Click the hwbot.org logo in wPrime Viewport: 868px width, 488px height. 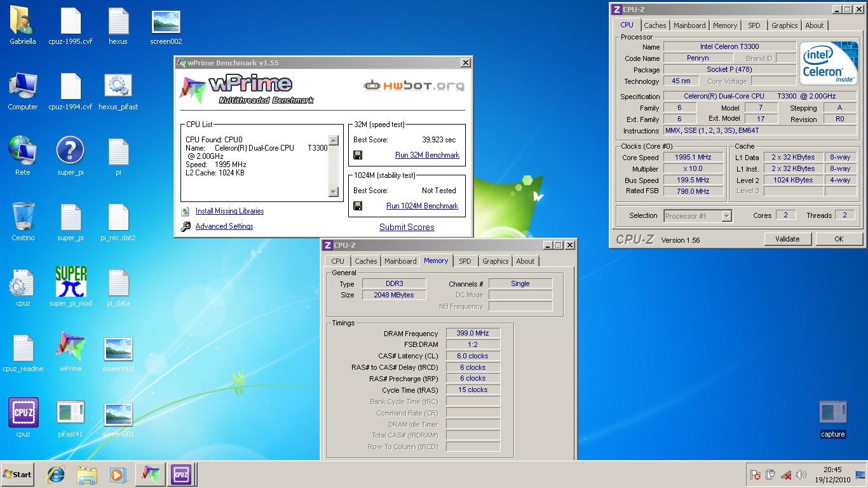coord(414,85)
